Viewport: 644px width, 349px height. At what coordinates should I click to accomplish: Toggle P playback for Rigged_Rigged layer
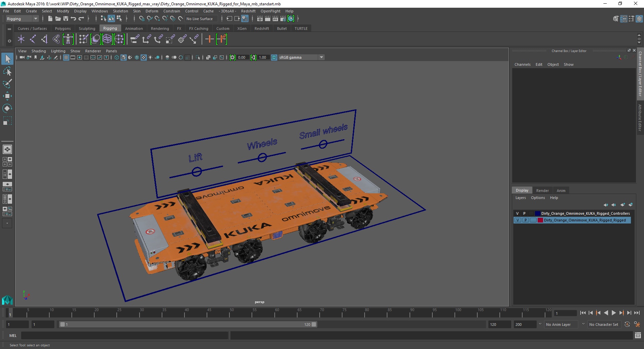pos(526,220)
